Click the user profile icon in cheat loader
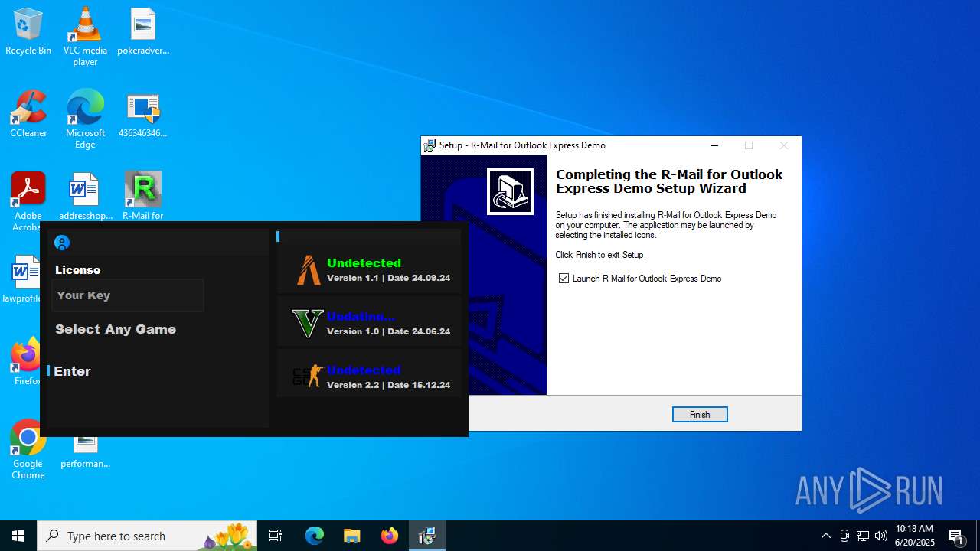The height and width of the screenshot is (551, 980). tap(62, 243)
